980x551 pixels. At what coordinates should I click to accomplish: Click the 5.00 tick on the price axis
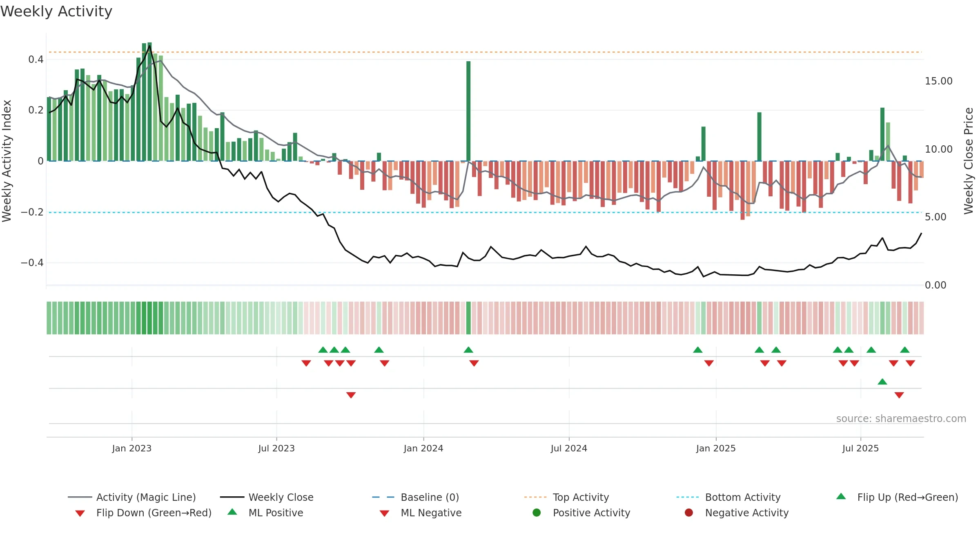click(x=935, y=217)
